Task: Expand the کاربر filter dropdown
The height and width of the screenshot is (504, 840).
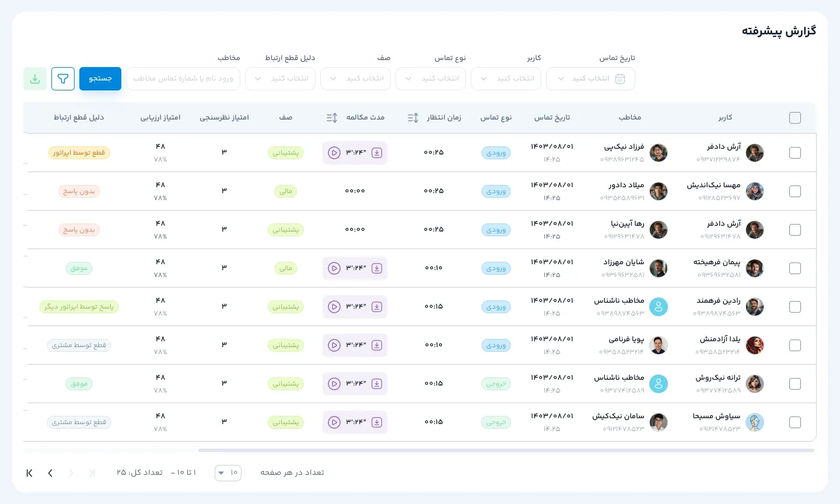Action: coord(506,79)
